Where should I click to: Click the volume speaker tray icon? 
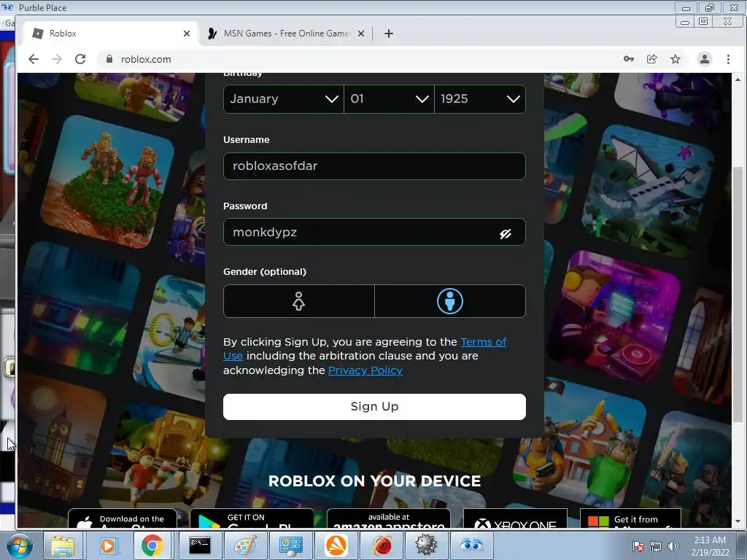point(673,546)
